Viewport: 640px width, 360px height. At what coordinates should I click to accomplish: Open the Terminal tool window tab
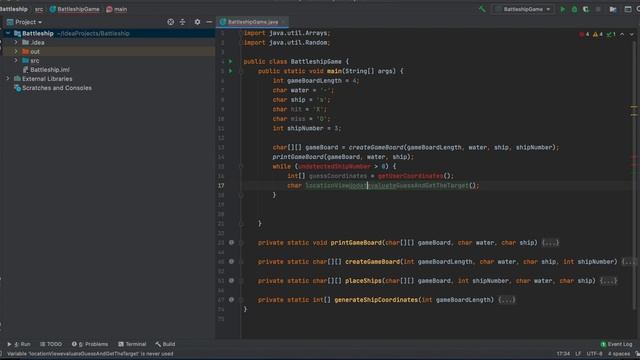coord(132,344)
